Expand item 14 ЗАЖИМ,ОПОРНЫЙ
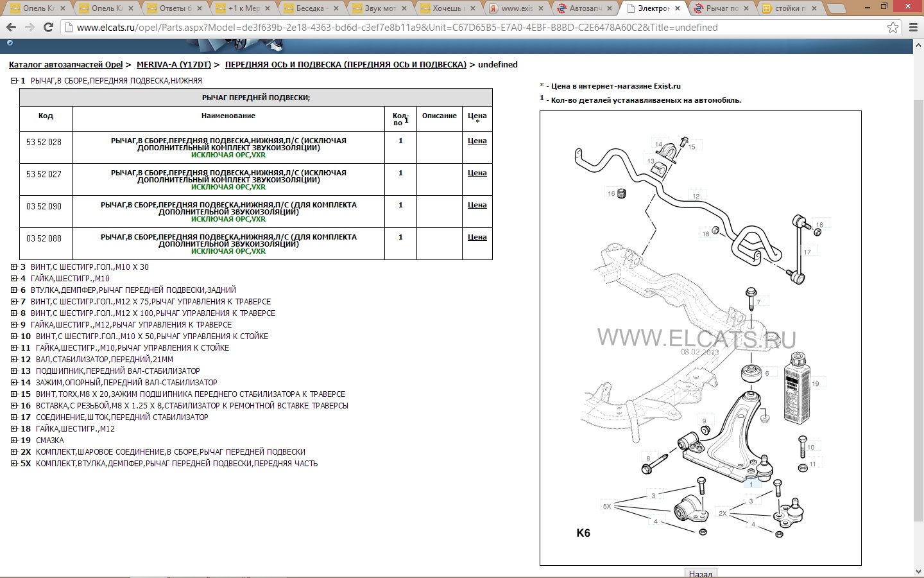924x578 pixels. point(14,383)
